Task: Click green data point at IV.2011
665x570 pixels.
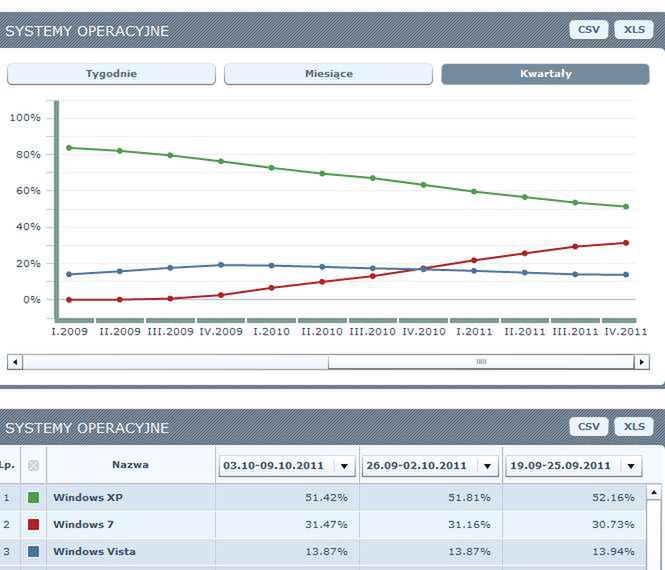Action: (x=626, y=207)
